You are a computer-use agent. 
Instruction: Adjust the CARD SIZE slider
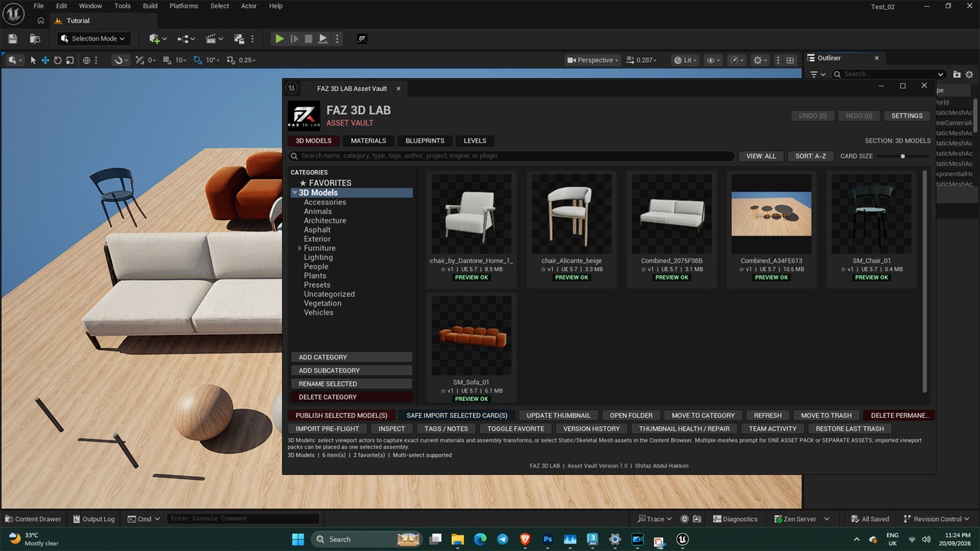[903, 156]
